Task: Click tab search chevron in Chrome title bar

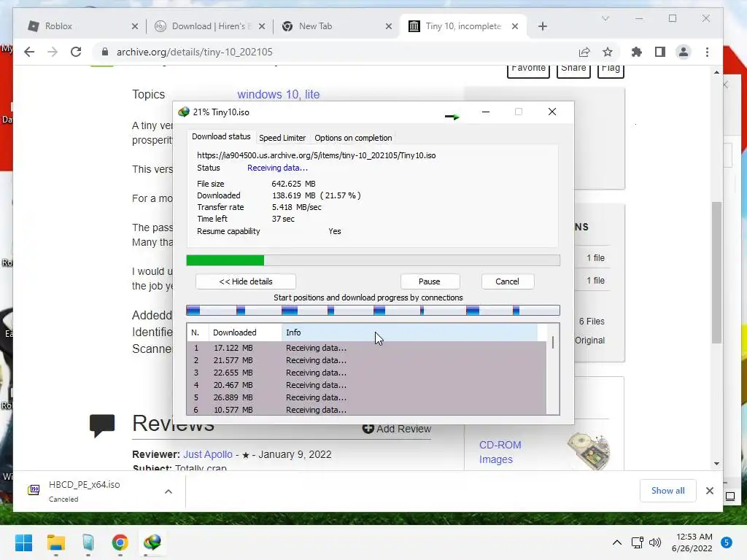Action: click(605, 18)
